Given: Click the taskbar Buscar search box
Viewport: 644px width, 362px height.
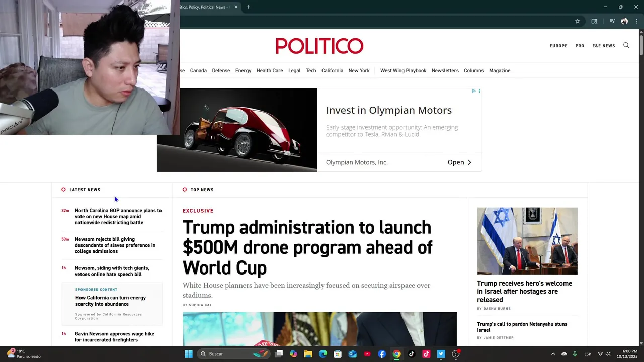Looking at the screenshot, I should 233,354.
